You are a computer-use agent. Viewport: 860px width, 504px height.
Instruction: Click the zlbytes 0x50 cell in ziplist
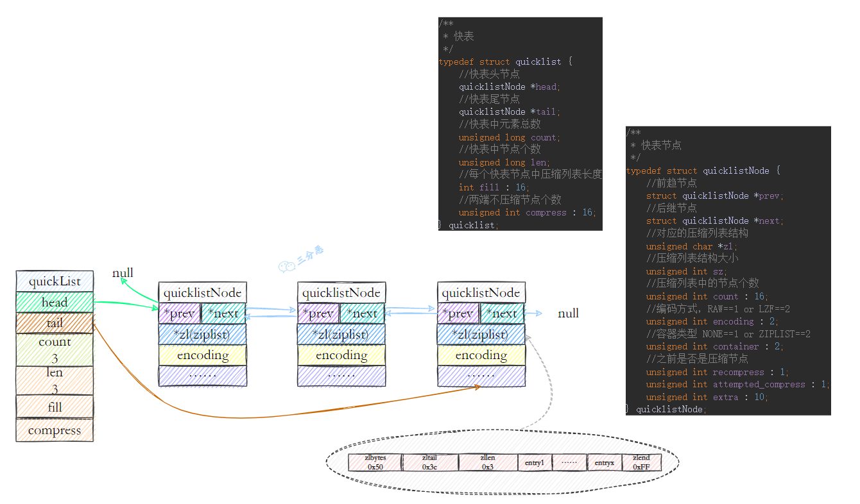click(374, 462)
